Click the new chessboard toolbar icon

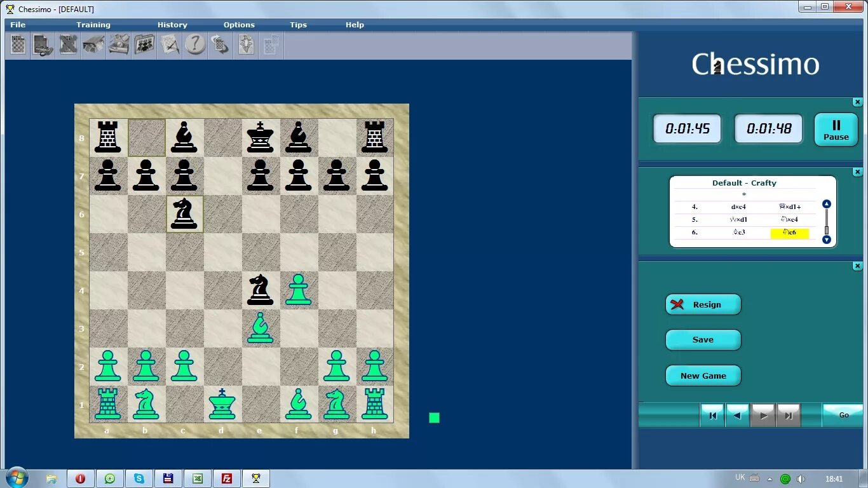[x=18, y=45]
